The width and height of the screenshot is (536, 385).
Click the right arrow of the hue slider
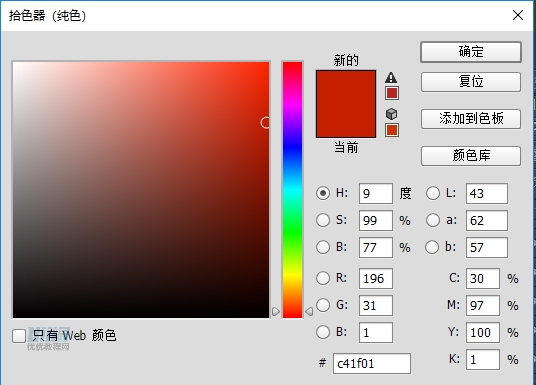tap(309, 311)
